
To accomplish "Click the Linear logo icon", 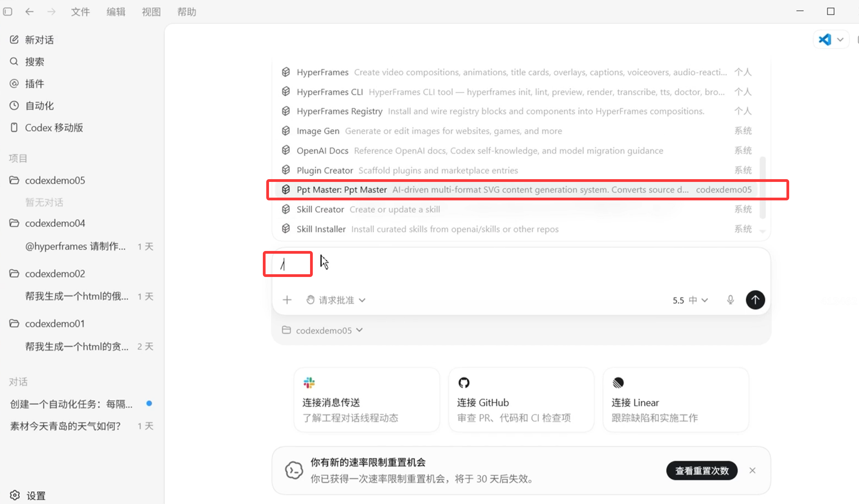I will point(618,383).
